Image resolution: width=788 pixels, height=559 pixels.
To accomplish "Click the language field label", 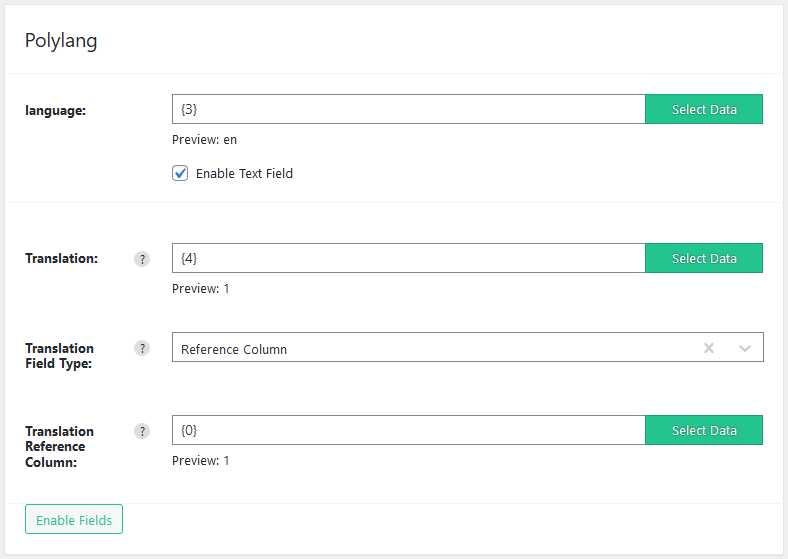I will coord(55,111).
